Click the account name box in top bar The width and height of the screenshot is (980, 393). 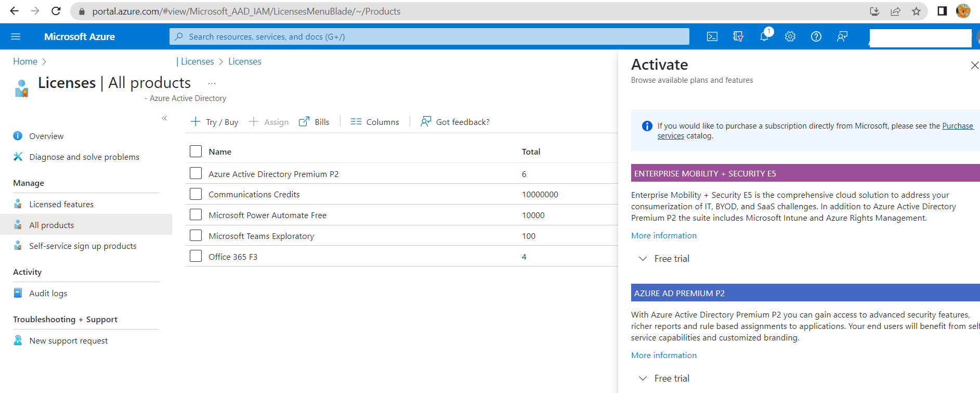tap(920, 38)
